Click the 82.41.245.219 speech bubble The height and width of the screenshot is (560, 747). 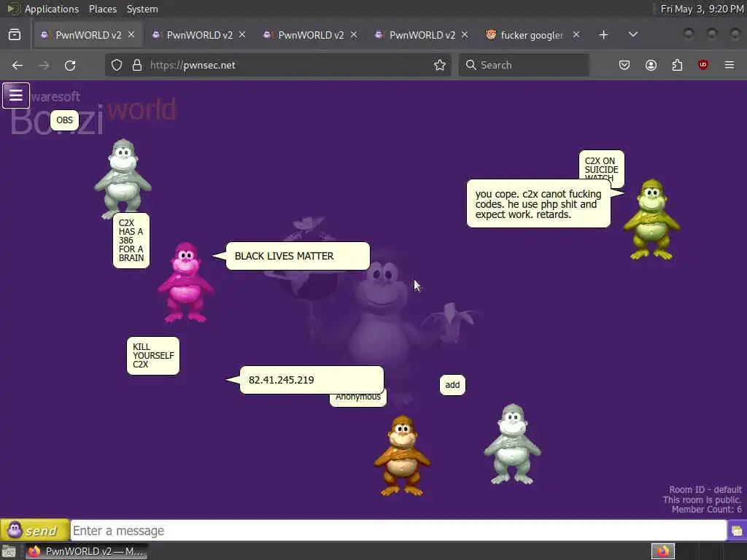pos(311,380)
